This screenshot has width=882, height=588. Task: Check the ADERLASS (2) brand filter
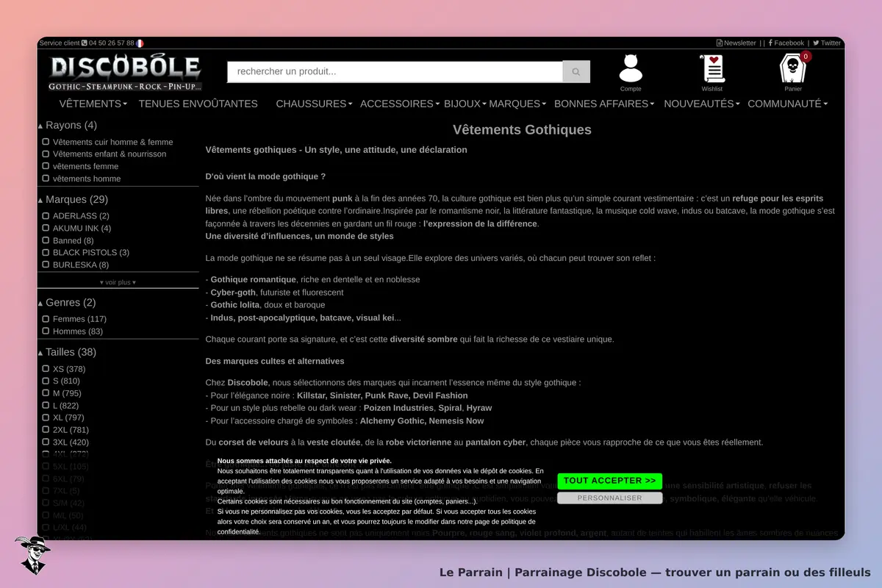coord(46,216)
